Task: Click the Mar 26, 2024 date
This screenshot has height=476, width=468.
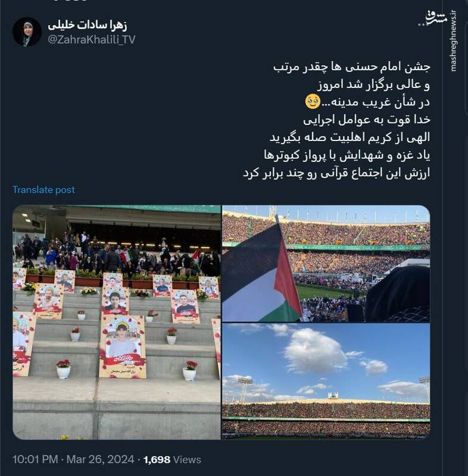Action: [x=100, y=459]
